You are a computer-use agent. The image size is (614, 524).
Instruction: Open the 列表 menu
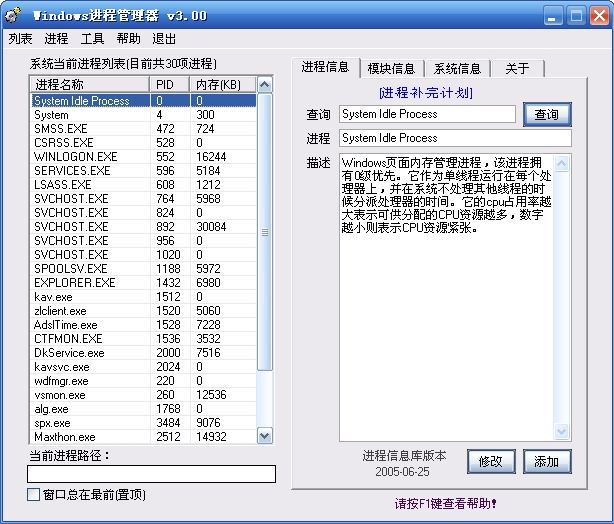20,38
